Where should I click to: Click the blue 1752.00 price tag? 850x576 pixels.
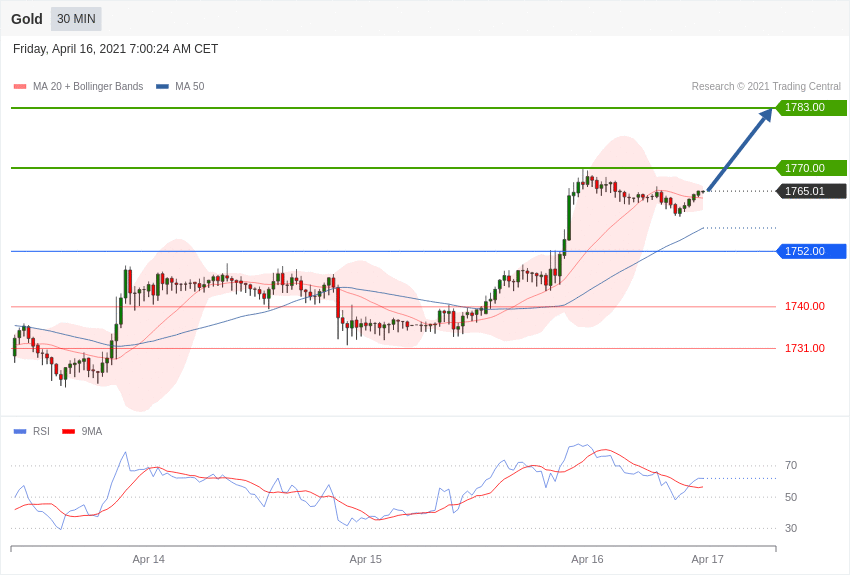pos(811,251)
